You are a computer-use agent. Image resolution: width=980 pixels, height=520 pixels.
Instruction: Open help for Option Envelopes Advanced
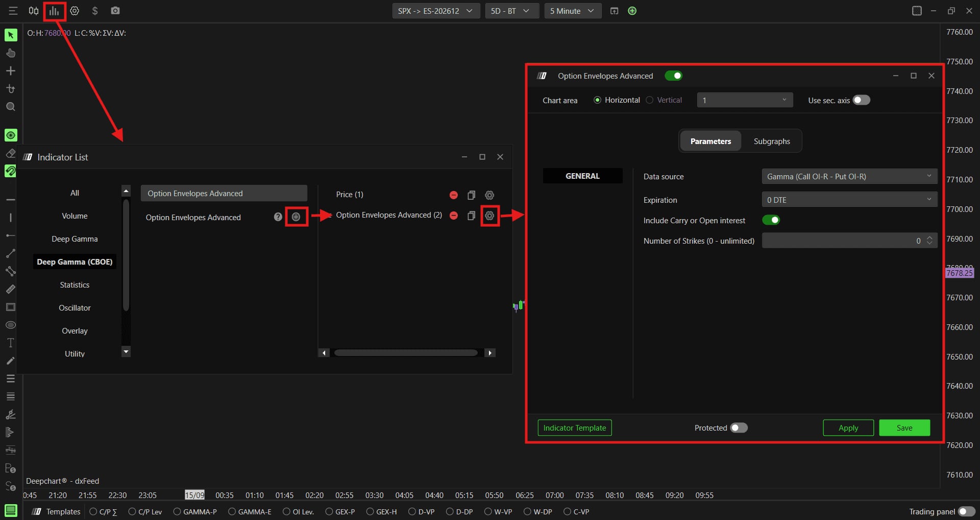(278, 217)
